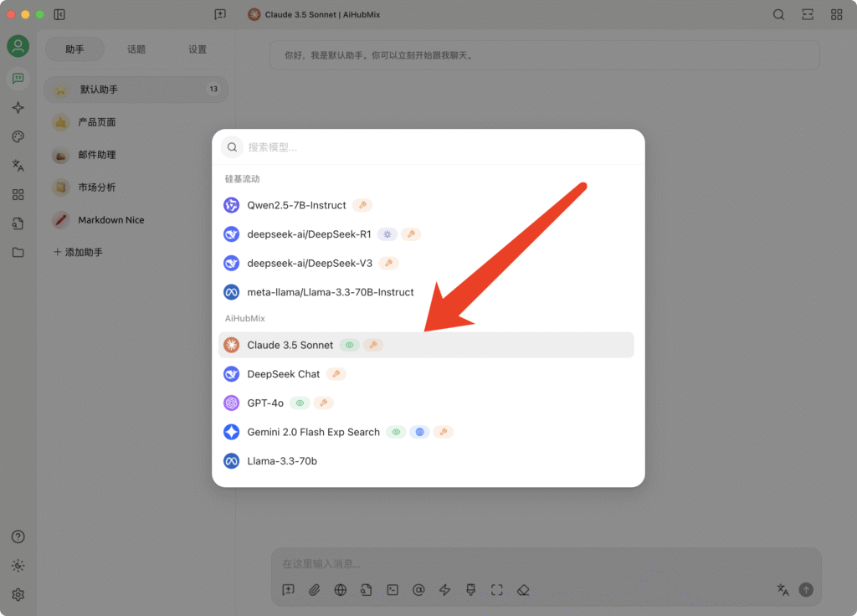
Task: Click the lightning quick phrases icon
Action: [444, 590]
